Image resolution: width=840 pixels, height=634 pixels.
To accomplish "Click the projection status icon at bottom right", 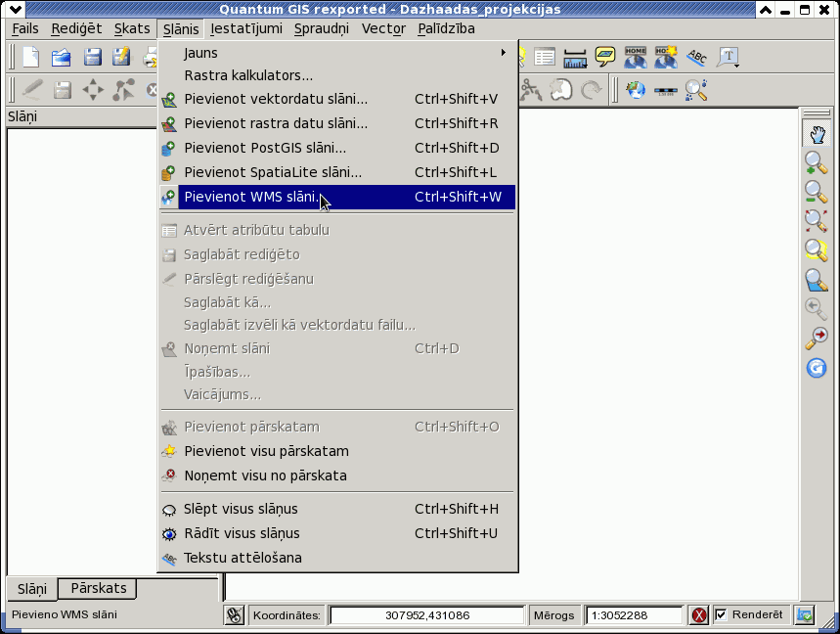I will [x=805, y=614].
